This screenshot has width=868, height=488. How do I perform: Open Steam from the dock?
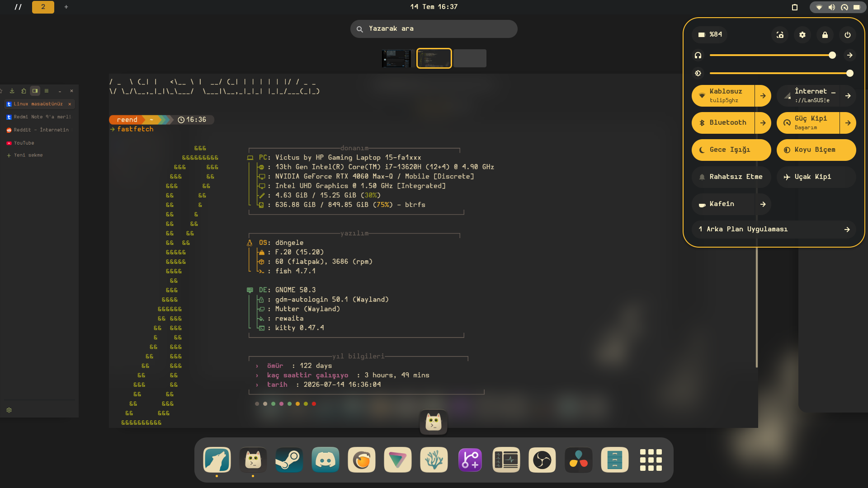(289, 460)
